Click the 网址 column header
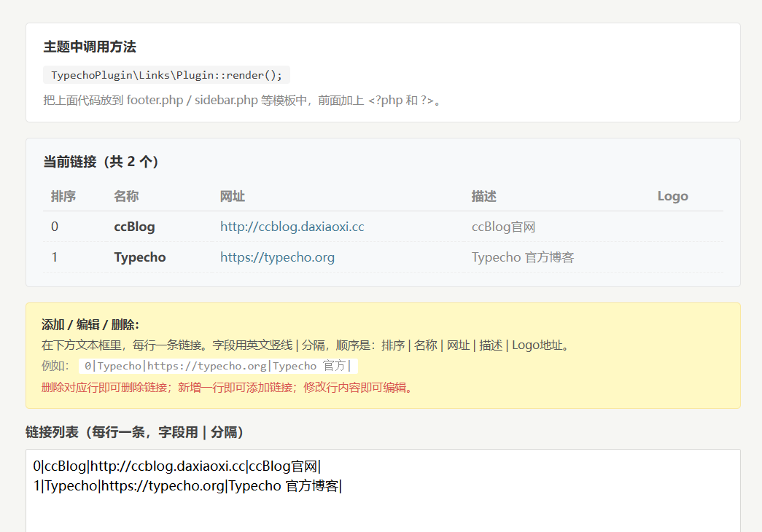This screenshot has width=762, height=532. pos(233,196)
